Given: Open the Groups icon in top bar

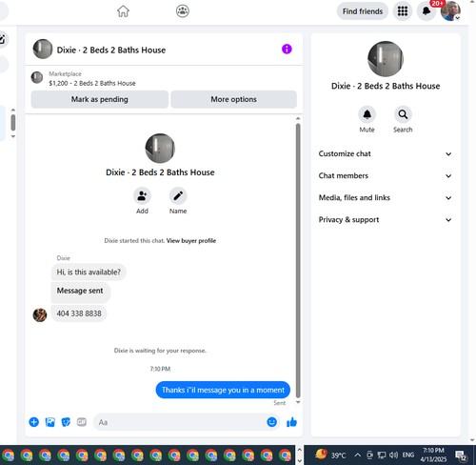Looking at the screenshot, I should (183, 11).
